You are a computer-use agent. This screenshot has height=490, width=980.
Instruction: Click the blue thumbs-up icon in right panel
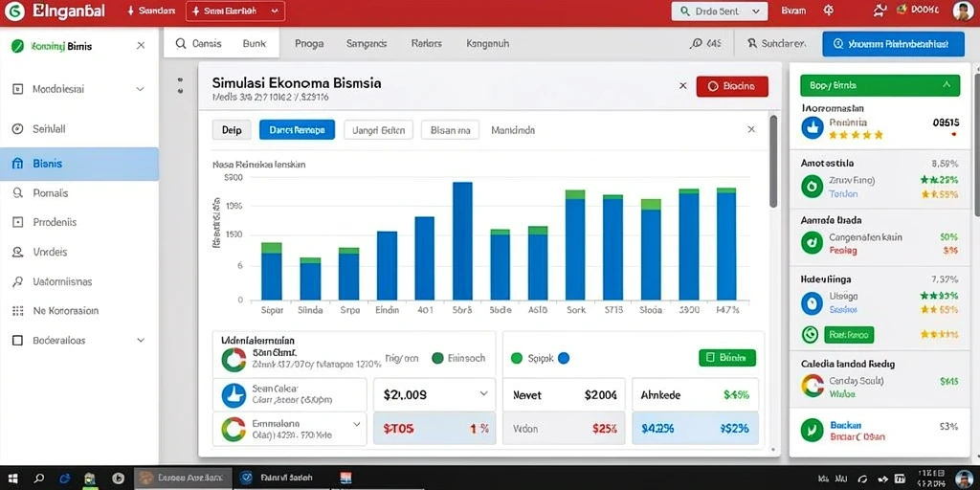pyautogui.click(x=812, y=127)
